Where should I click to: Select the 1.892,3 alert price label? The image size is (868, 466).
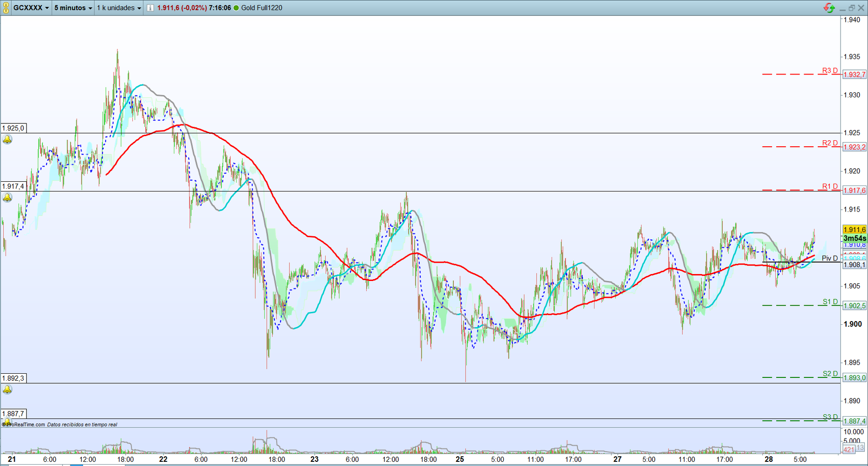coord(14,378)
